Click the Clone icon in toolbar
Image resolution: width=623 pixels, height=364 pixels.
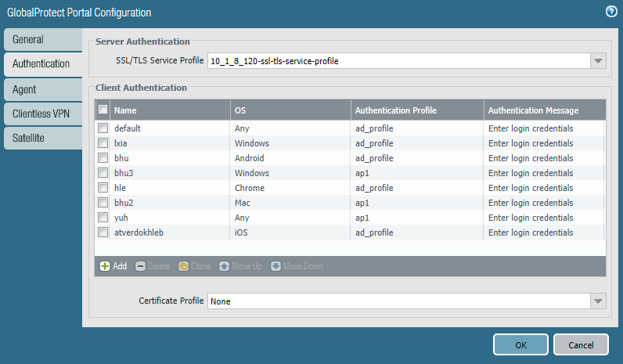[x=183, y=266]
